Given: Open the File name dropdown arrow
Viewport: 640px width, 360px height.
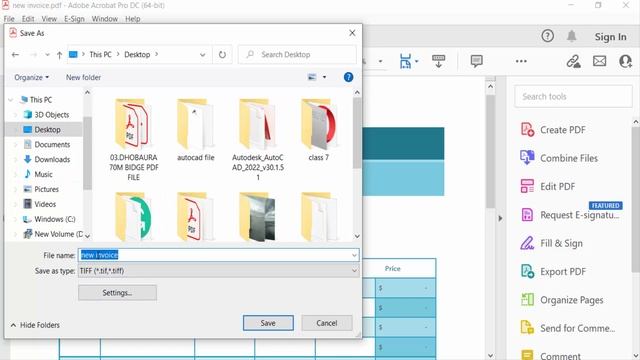Looking at the screenshot, I should pyautogui.click(x=354, y=255).
